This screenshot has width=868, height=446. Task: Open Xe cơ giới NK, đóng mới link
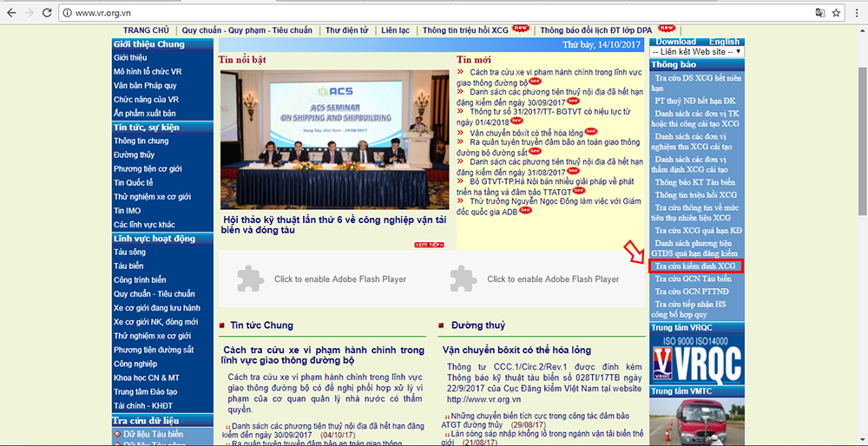tap(155, 322)
